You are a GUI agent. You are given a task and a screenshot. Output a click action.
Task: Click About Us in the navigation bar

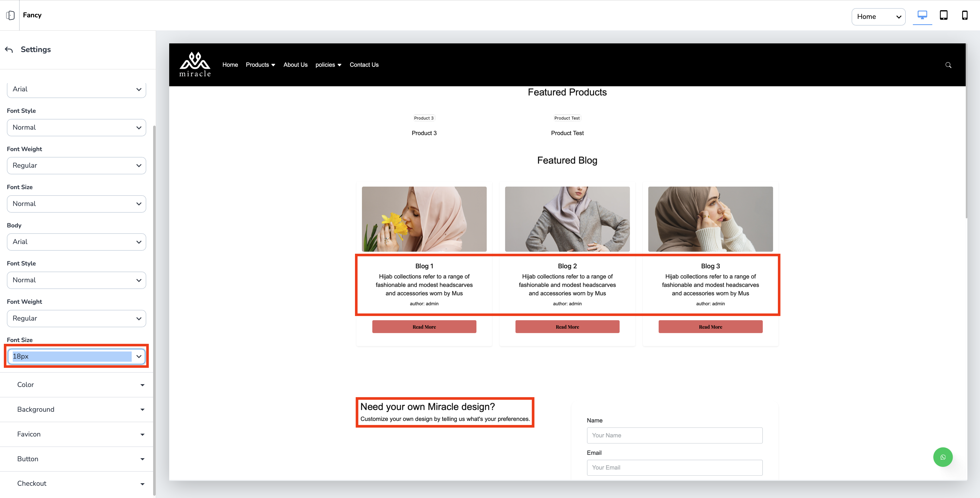[295, 65]
